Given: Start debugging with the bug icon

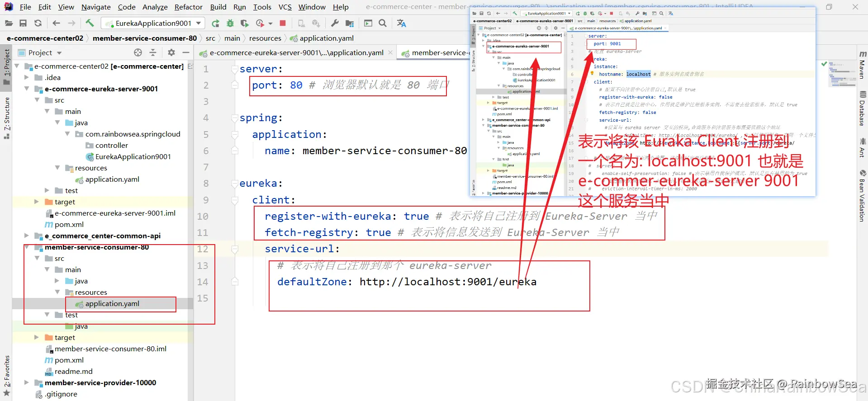Looking at the screenshot, I should coord(230,23).
